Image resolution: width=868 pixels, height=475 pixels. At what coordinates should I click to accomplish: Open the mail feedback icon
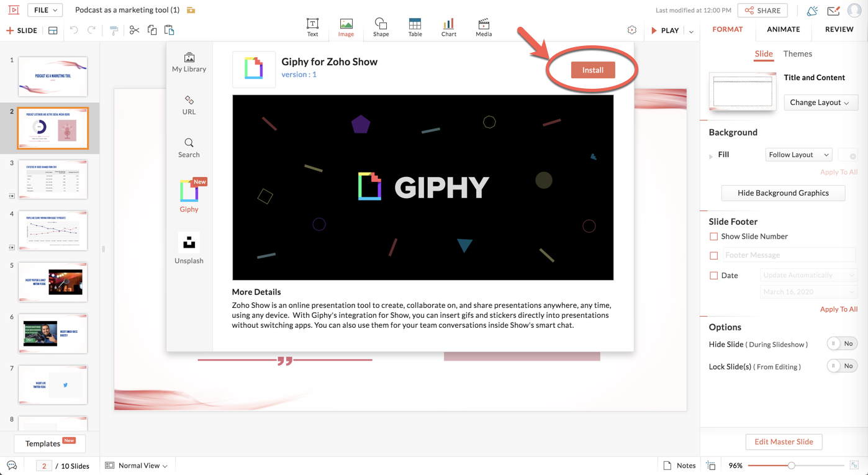833,11
